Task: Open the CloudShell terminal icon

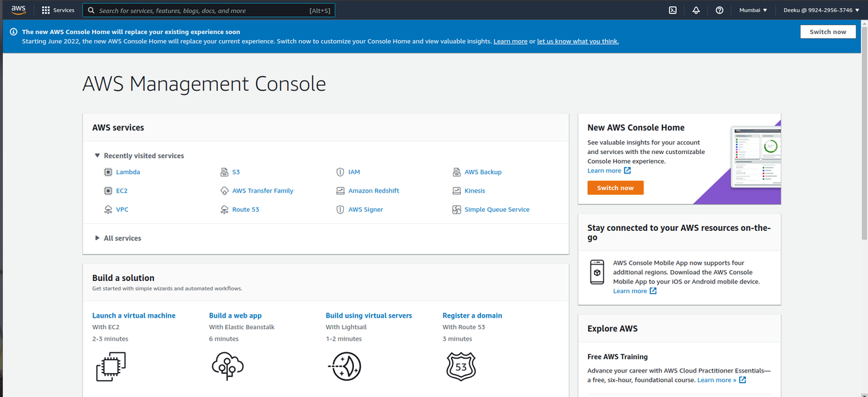Action: click(672, 10)
